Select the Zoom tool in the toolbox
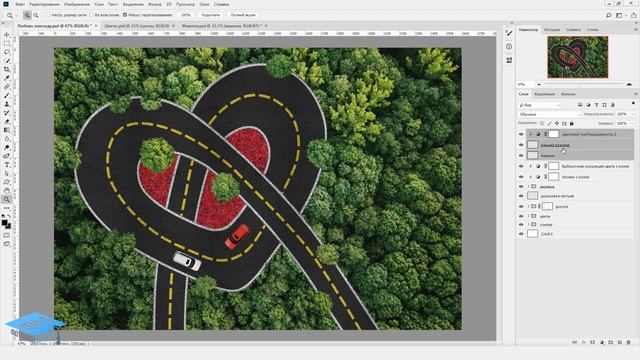Image resolution: width=640 pixels, height=360 pixels. pyautogui.click(x=7, y=199)
